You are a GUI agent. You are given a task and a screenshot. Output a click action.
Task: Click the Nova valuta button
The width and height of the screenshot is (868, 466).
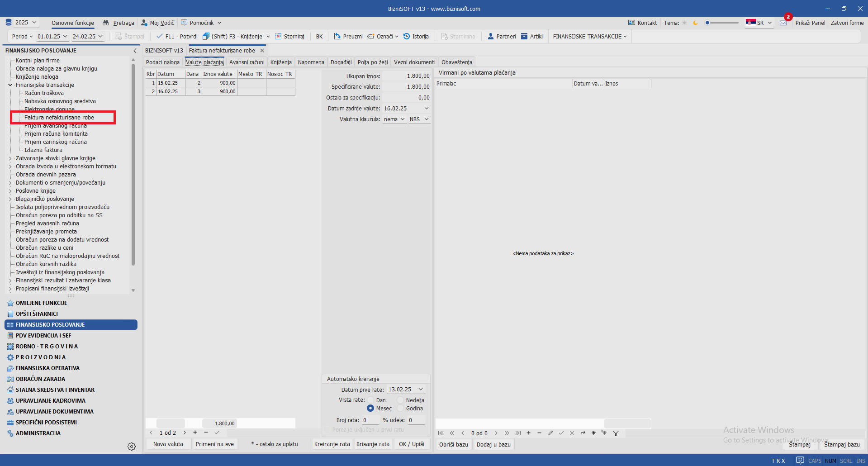[x=168, y=444]
